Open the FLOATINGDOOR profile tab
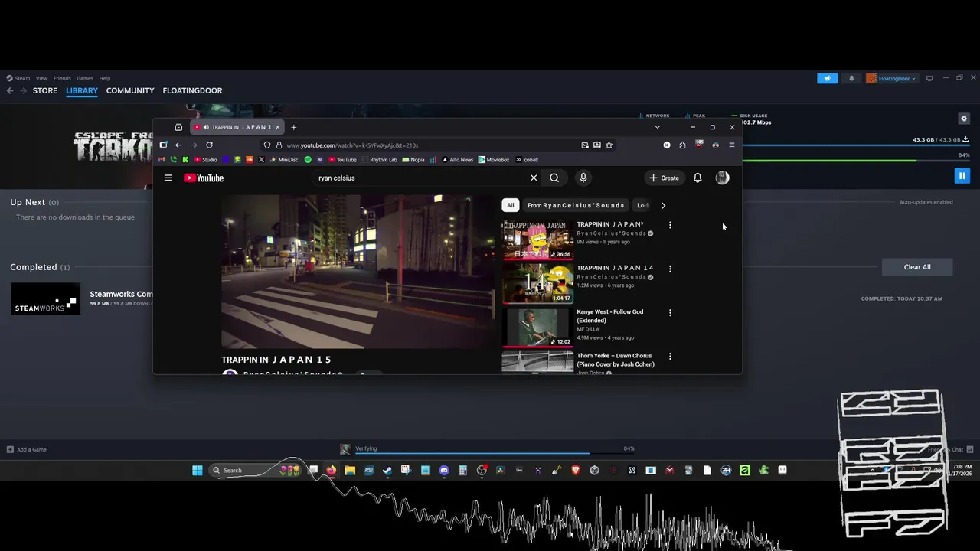 click(x=192, y=90)
